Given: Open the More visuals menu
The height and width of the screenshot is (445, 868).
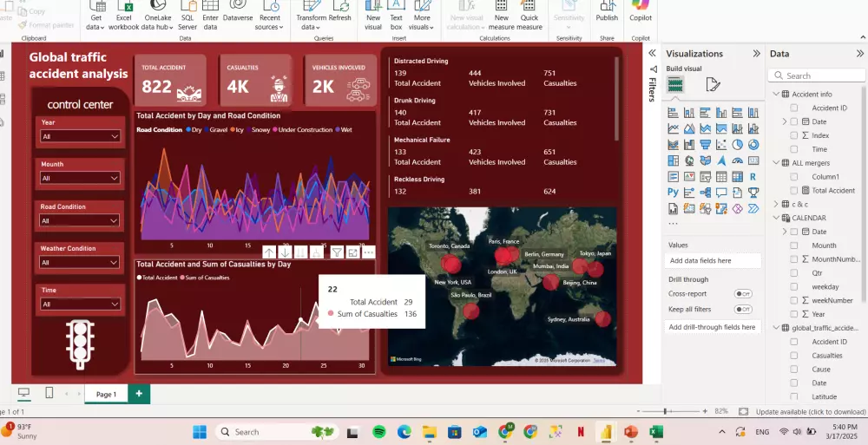Looking at the screenshot, I should click(x=421, y=15).
